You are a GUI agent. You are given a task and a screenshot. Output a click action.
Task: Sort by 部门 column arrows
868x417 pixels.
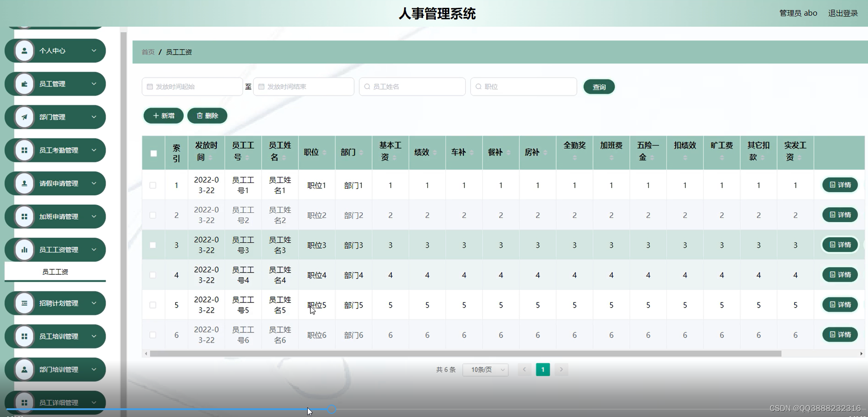coord(361,152)
